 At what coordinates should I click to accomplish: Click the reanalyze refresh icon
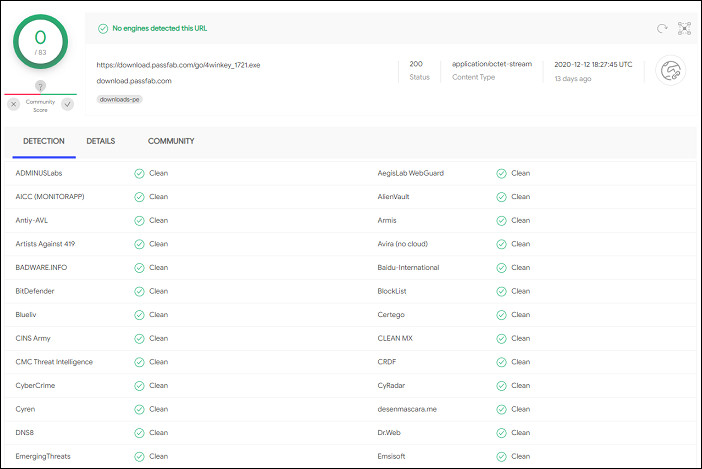(x=662, y=29)
